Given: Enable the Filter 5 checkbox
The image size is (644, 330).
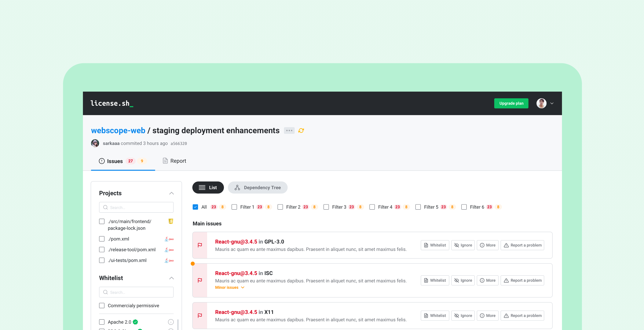Looking at the screenshot, I should pyautogui.click(x=418, y=207).
